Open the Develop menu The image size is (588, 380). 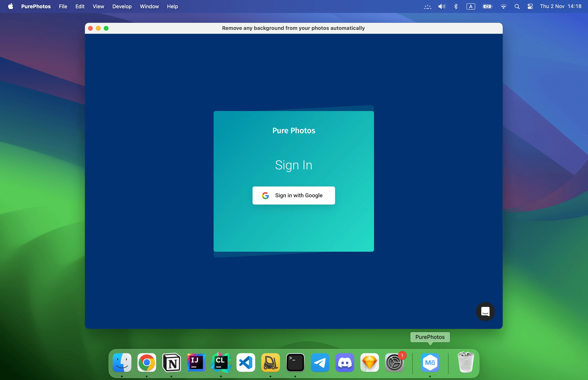122,6
